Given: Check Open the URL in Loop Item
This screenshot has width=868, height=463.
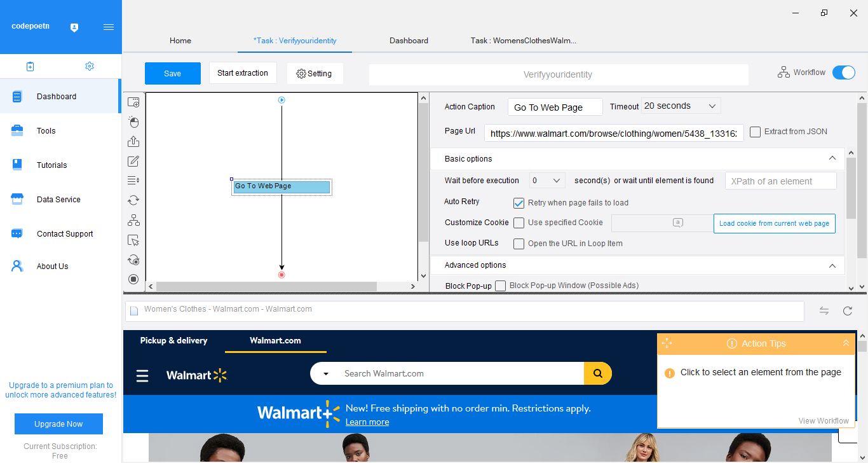Looking at the screenshot, I should click(x=519, y=244).
